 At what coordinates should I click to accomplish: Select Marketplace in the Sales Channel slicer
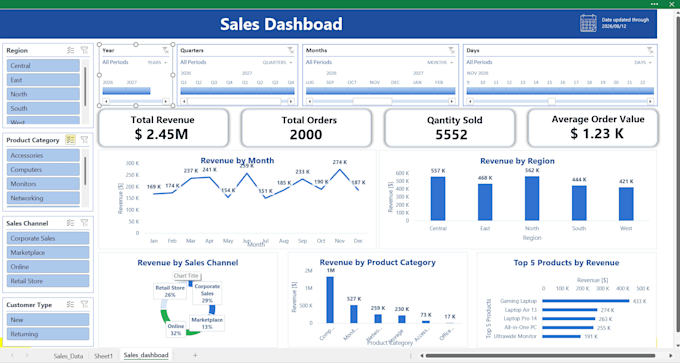(x=48, y=252)
